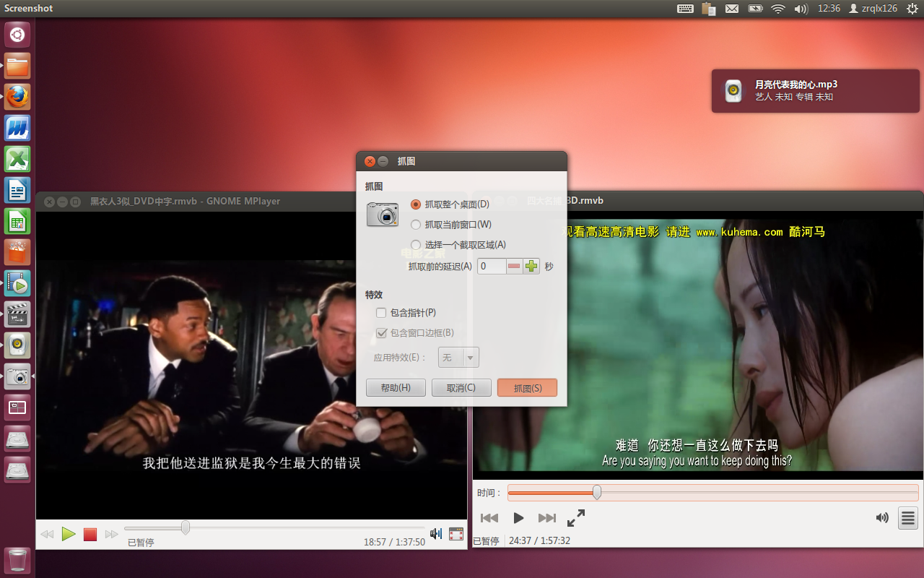The image size is (924, 578).
Task: Open the system gear session menu
Action: (912, 9)
